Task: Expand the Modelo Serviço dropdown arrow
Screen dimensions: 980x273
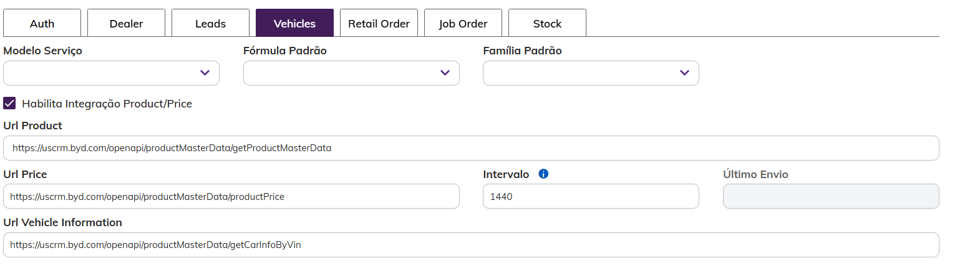Action: pos(205,73)
